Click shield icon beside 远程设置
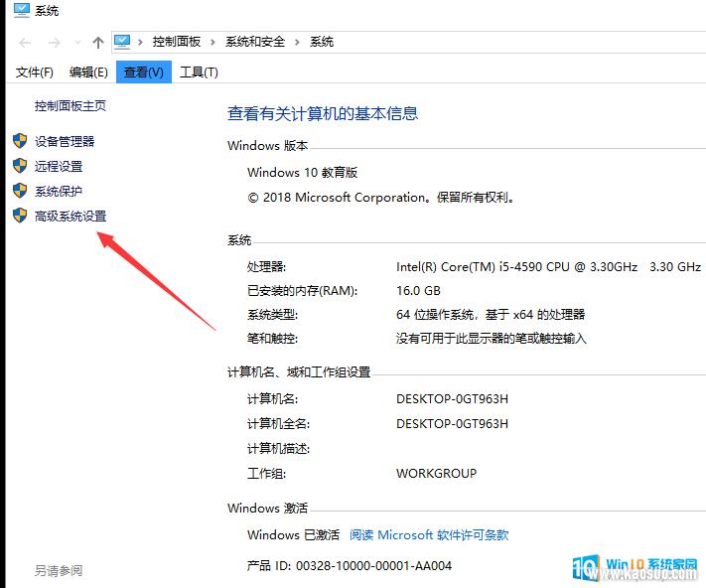The height and width of the screenshot is (588, 706). [x=20, y=166]
